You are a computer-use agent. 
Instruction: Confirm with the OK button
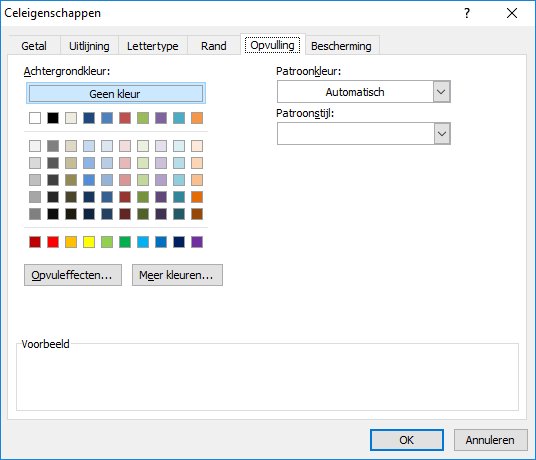(x=407, y=440)
